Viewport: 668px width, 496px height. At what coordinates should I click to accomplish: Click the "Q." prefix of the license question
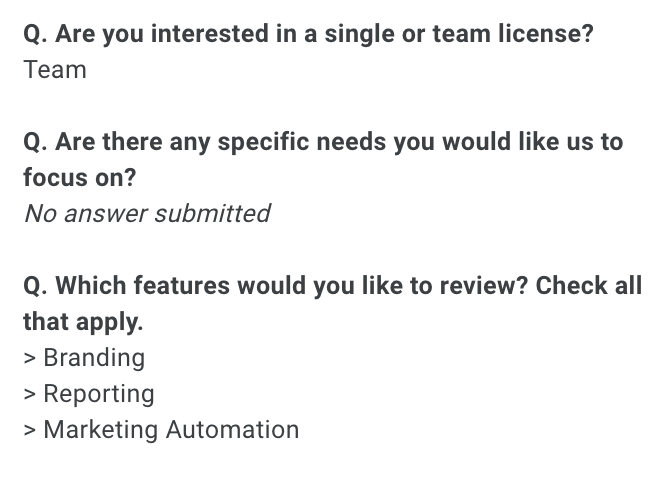pos(35,34)
